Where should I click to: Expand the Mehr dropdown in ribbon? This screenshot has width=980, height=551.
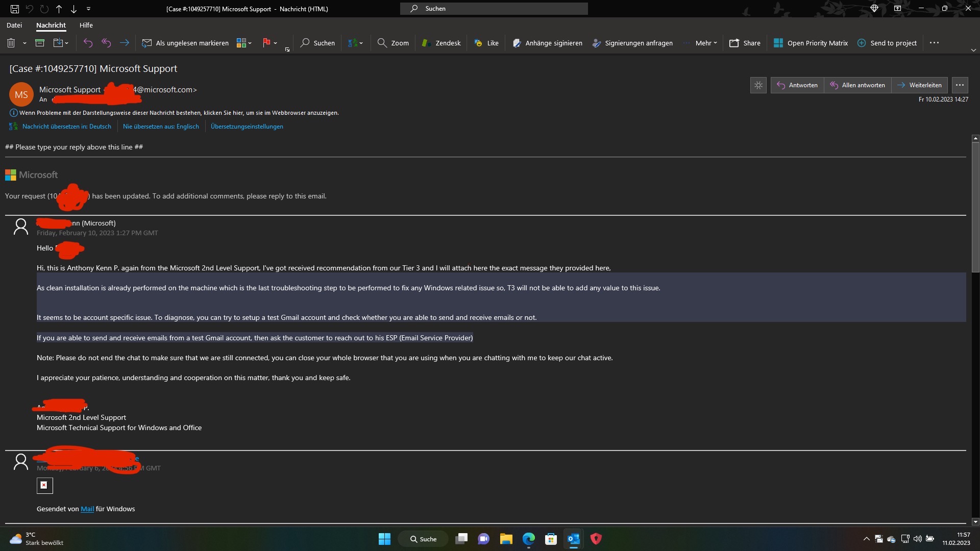(x=706, y=43)
